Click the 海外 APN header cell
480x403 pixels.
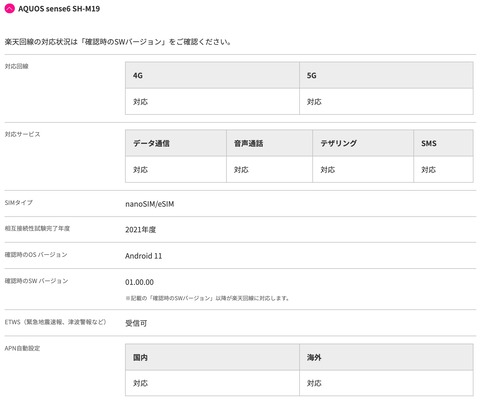pyautogui.click(x=386, y=357)
